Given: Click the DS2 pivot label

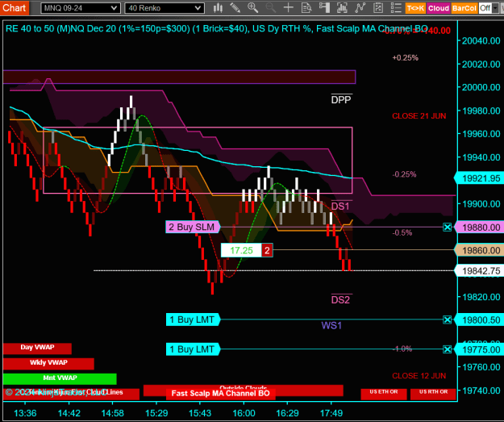Looking at the screenshot, I should tap(341, 300).
